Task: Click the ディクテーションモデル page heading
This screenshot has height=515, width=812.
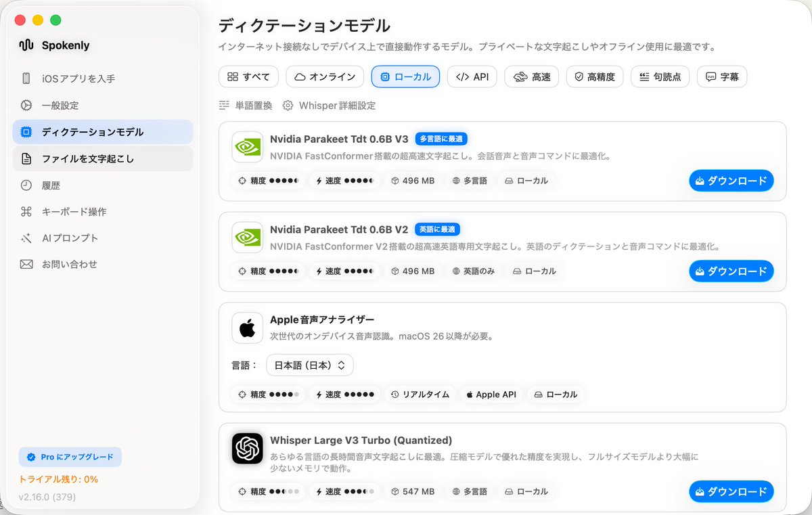Action: (304, 26)
